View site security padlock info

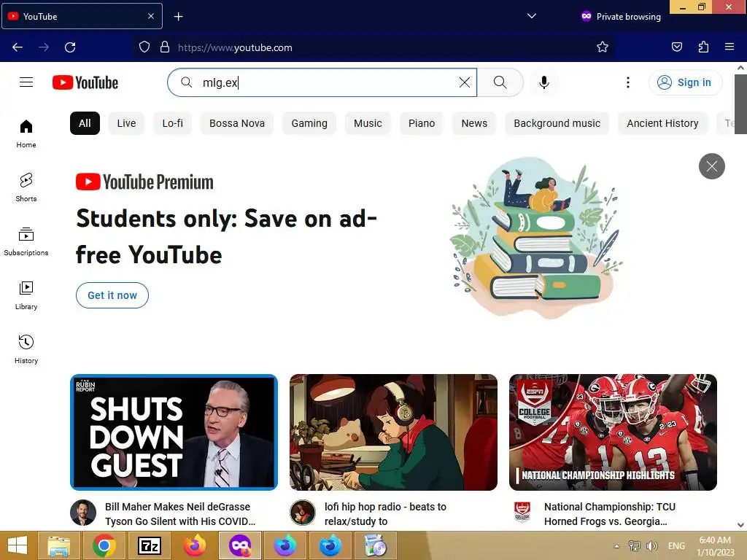click(x=165, y=47)
